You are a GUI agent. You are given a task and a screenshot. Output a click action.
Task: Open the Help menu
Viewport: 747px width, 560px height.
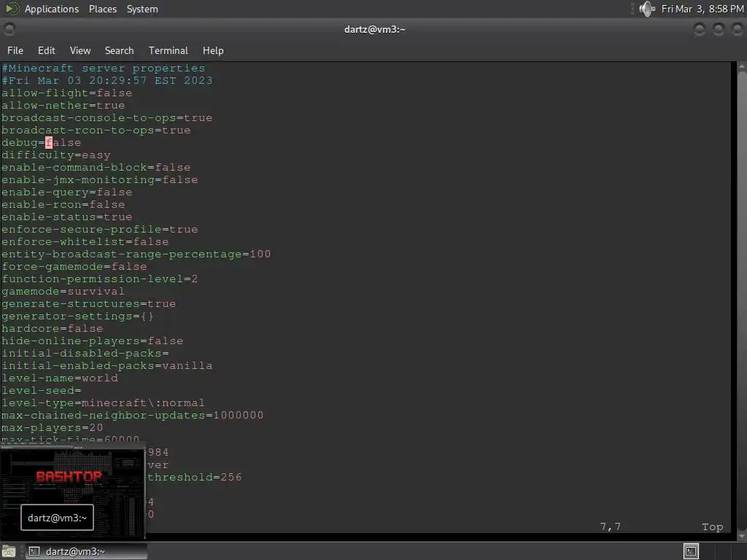213,50
